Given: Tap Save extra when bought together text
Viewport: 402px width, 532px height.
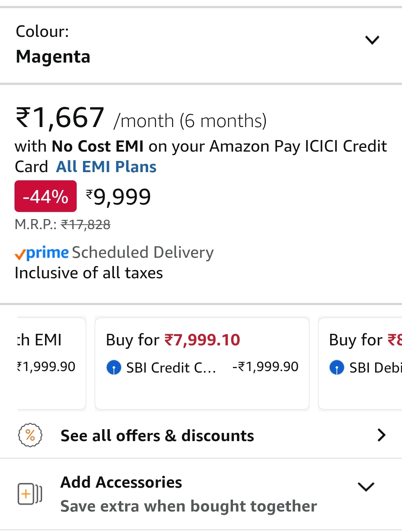Looking at the screenshot, I should pos(188,506).
